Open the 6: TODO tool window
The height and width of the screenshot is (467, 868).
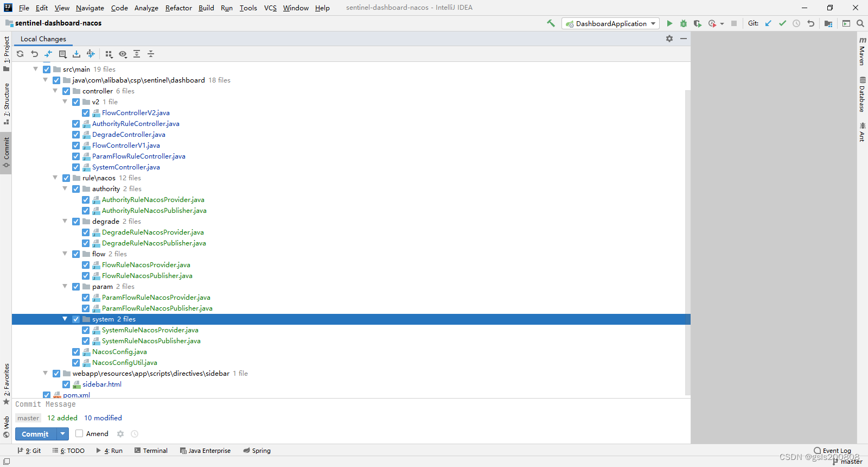pos(68,451)
